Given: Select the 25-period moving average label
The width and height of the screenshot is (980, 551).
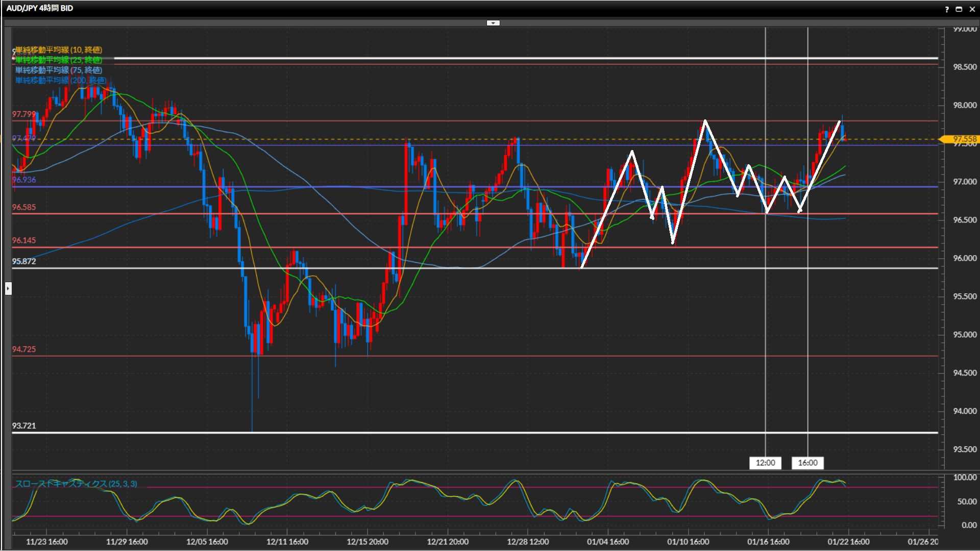Looking at the screenshot, I should (x=58, y=60).
